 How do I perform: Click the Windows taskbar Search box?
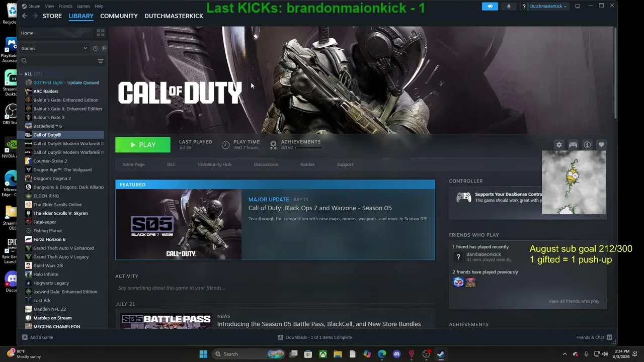[249, 354]
